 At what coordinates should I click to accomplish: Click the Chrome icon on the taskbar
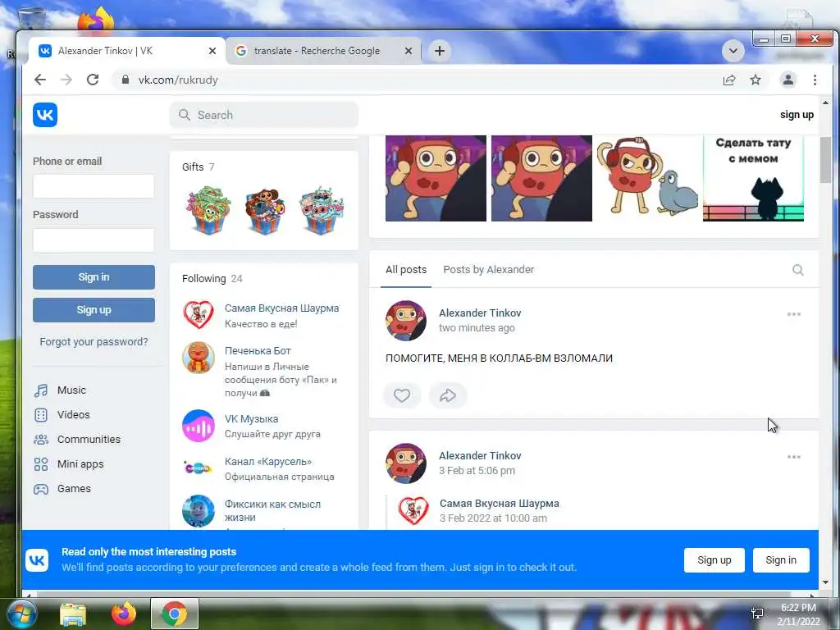pyautogui.click(x=175, y=614)
